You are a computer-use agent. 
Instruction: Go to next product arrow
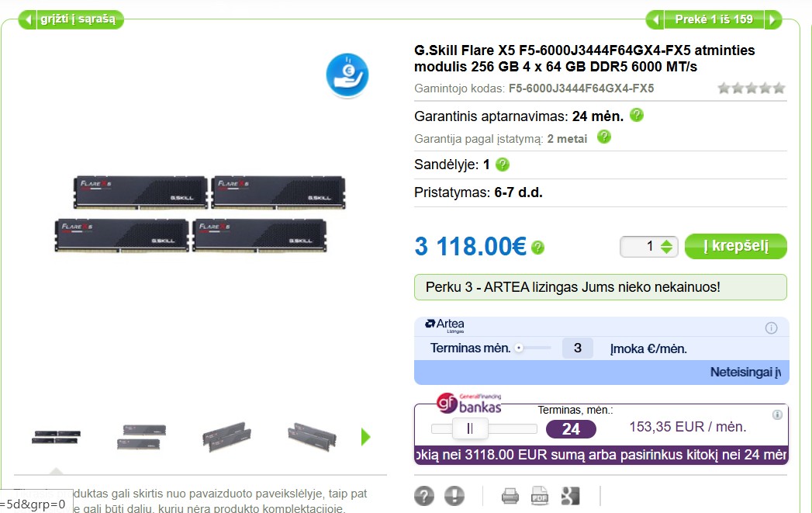(772, 19)
